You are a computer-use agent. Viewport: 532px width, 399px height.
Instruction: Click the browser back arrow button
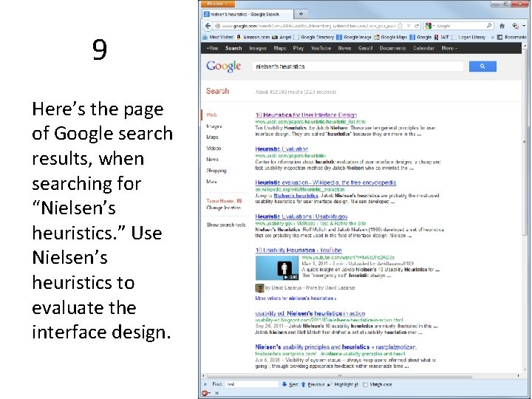point(208,26)
